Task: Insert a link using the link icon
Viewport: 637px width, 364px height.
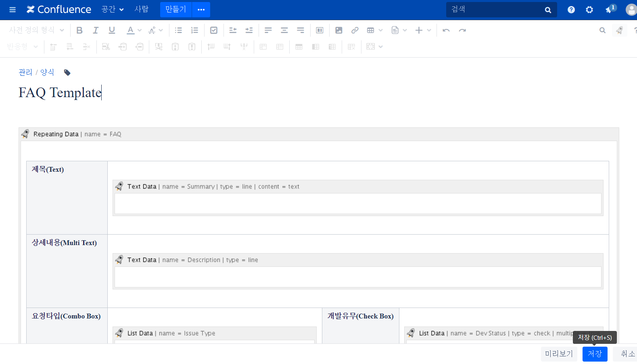Action: (355, 30)
